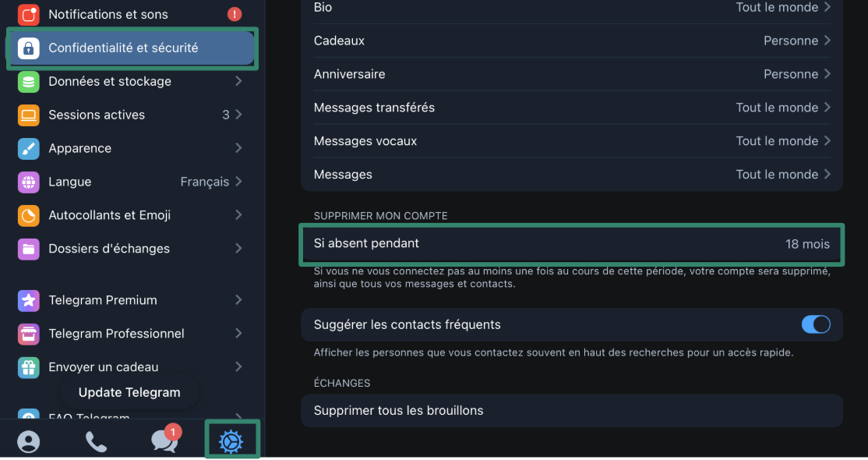Open the Chats tab with unread badge

164,441
